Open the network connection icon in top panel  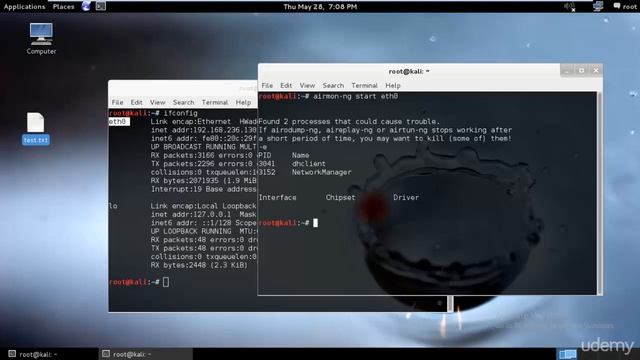(598, 6)
